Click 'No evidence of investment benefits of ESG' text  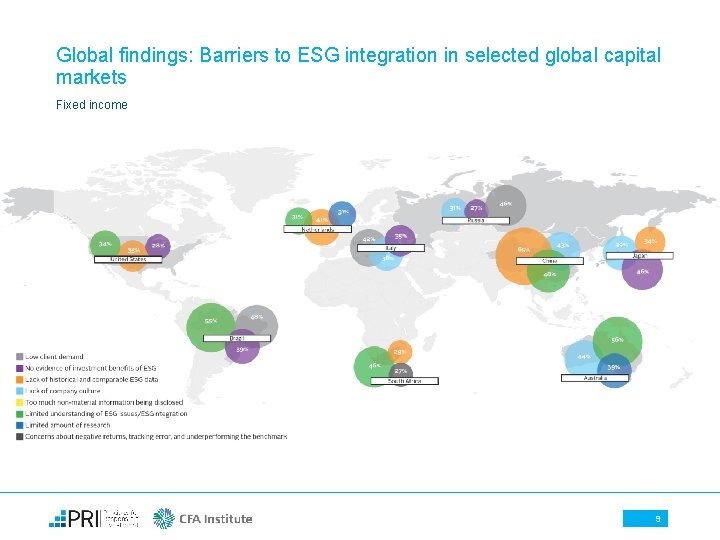click(x=90, y=368)
